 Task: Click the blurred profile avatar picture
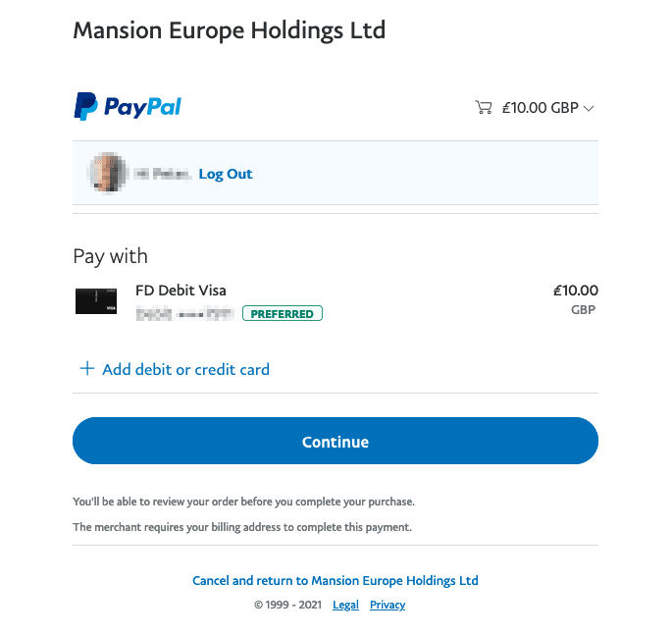(107, 173)
